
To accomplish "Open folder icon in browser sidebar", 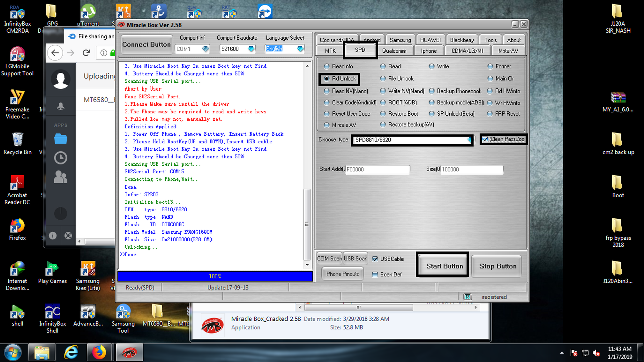I will click(61, 138).
